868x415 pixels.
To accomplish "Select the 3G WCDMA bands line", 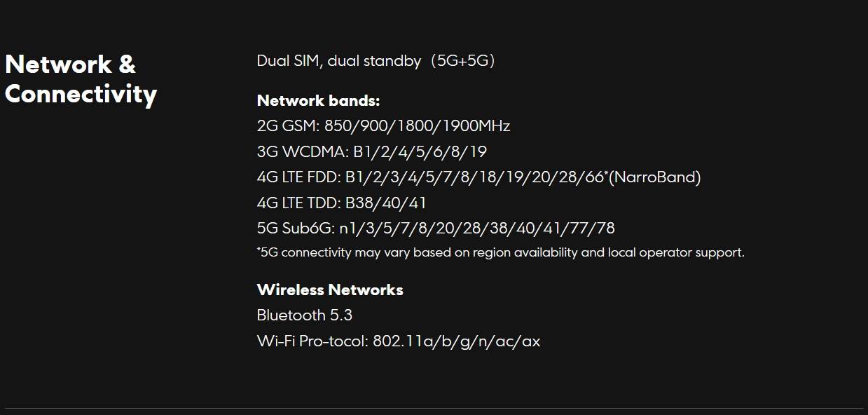I will tap(372, 151).
